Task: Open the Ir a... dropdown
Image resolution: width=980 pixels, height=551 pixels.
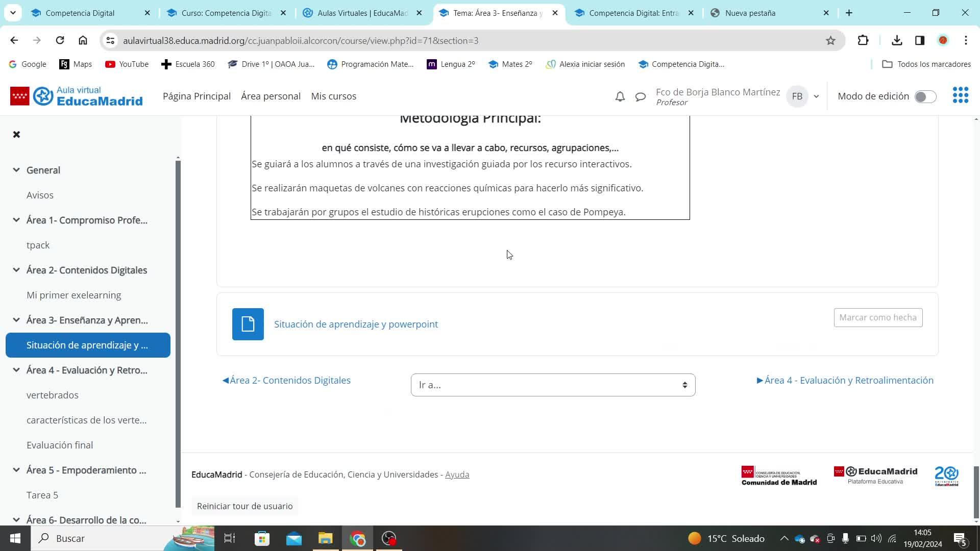Action: 553,385
